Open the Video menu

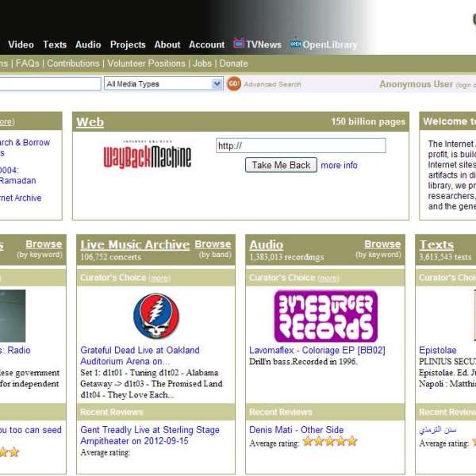click(x=21, y=44)
